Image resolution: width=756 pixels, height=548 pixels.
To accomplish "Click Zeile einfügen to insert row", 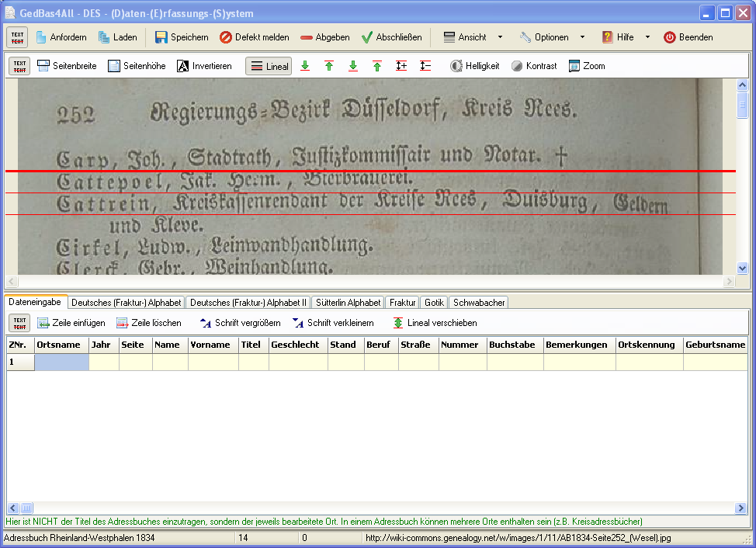I will click(71, 323).
